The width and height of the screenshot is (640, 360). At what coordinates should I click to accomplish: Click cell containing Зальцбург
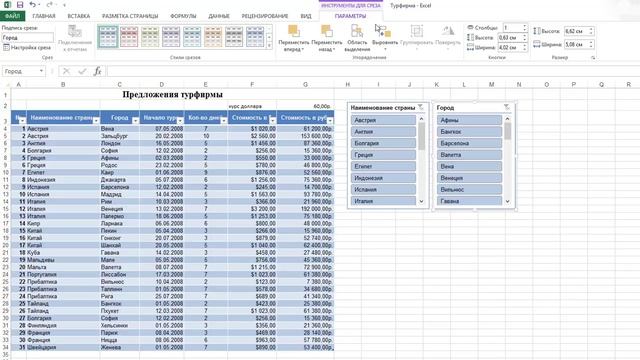tap(120, 136)
